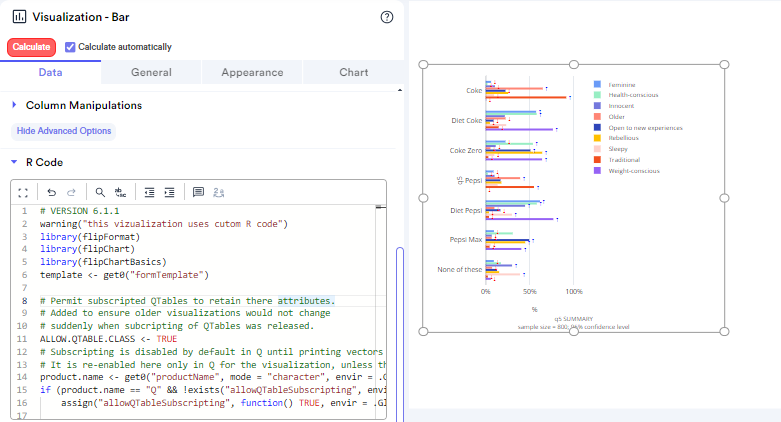
Task: Click the decrease indent icon
Action: click(150, 192)
